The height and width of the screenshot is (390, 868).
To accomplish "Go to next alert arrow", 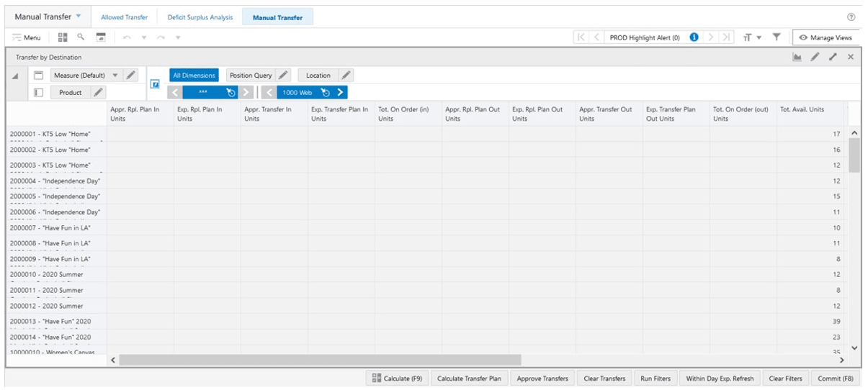I will tap(710, 37).
